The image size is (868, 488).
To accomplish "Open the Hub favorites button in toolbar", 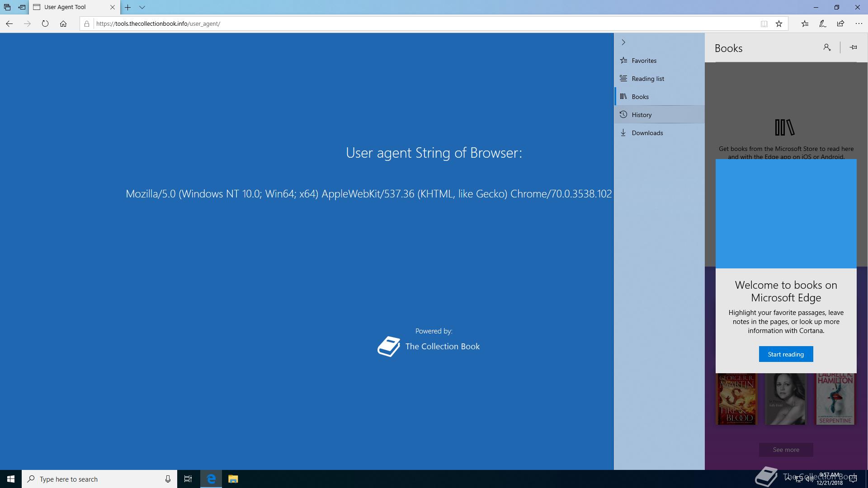I will tap(805, 23).
